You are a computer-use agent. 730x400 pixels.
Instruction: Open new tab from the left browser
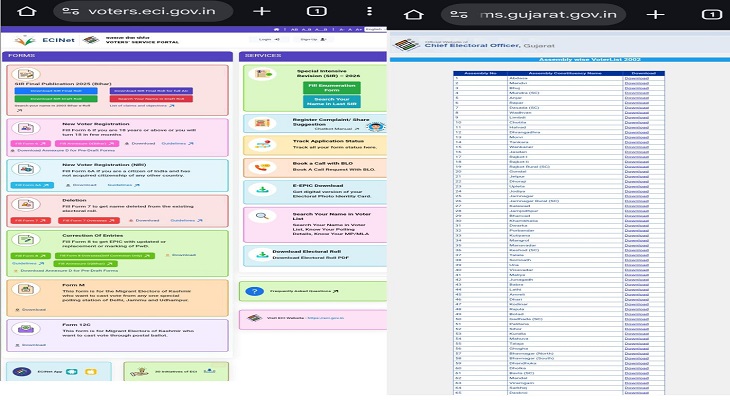(261, 11)
